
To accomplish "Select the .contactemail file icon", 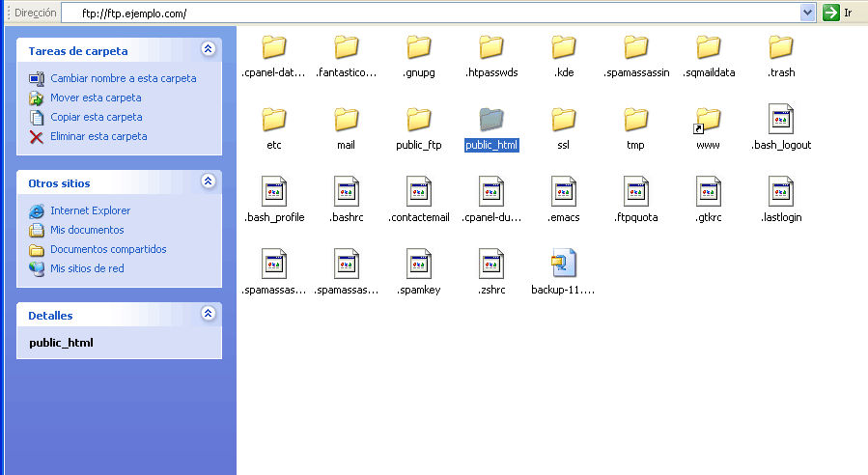I will (419, 191).
